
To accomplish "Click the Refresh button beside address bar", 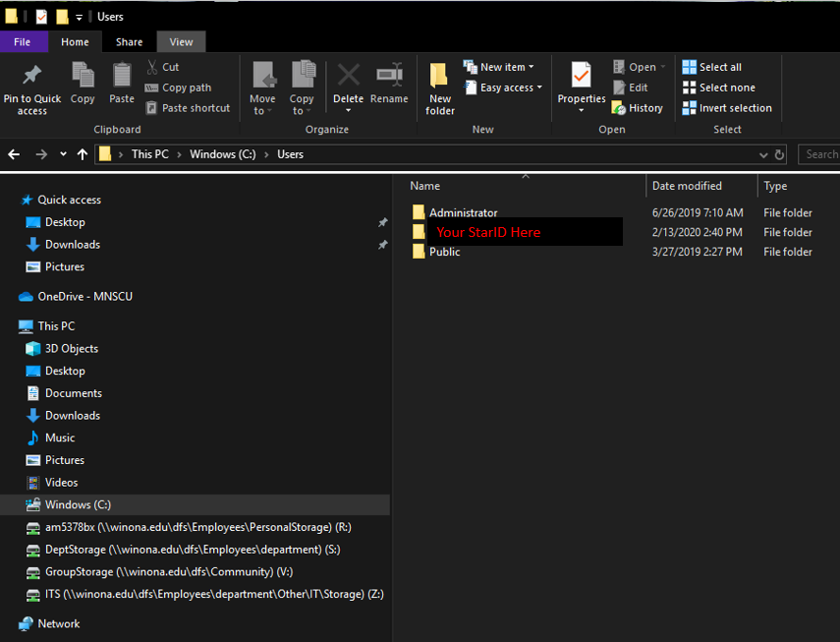I will pos(780,154).
